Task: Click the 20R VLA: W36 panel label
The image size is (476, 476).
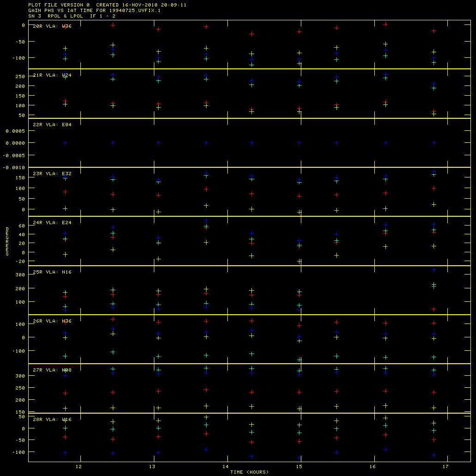Action: (52, 26)
